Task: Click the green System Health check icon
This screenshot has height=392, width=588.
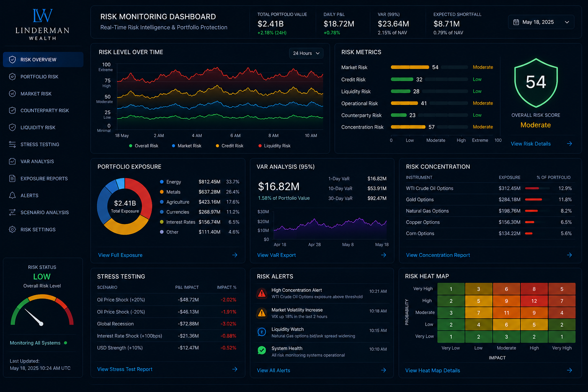Action: 262,350
